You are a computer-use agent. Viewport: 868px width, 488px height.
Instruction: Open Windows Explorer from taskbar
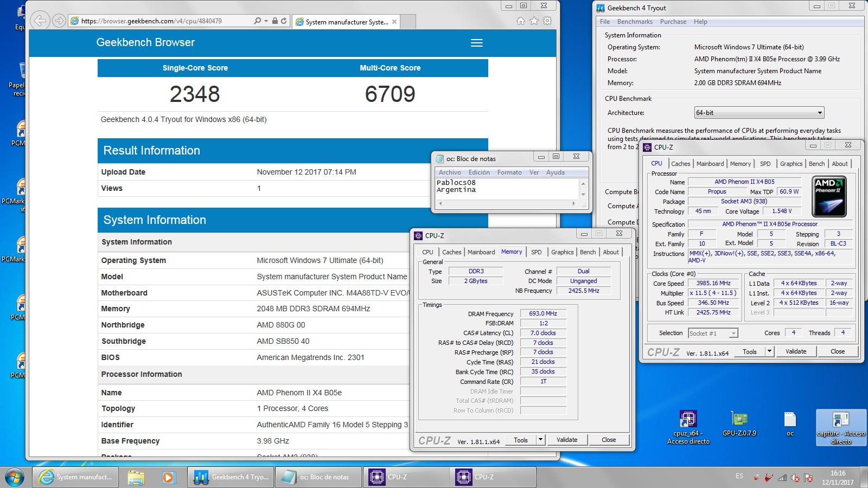[x=136, y=477]
